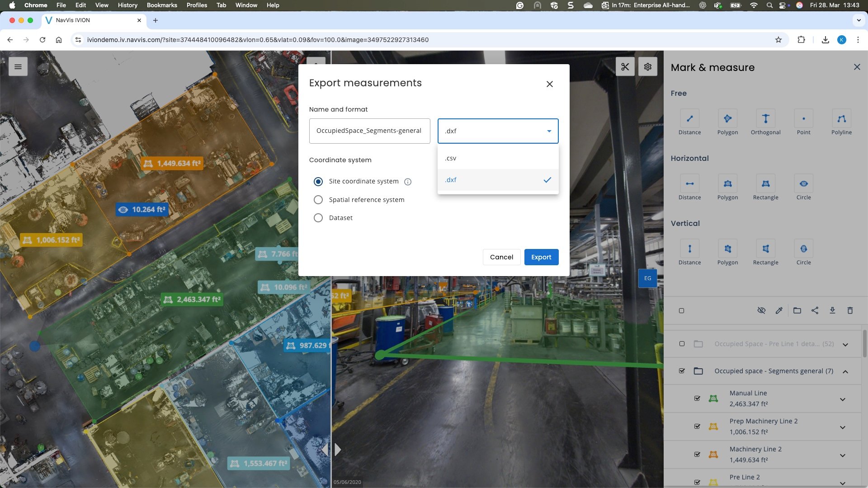Select the Horizontal Circle tool

803,184
